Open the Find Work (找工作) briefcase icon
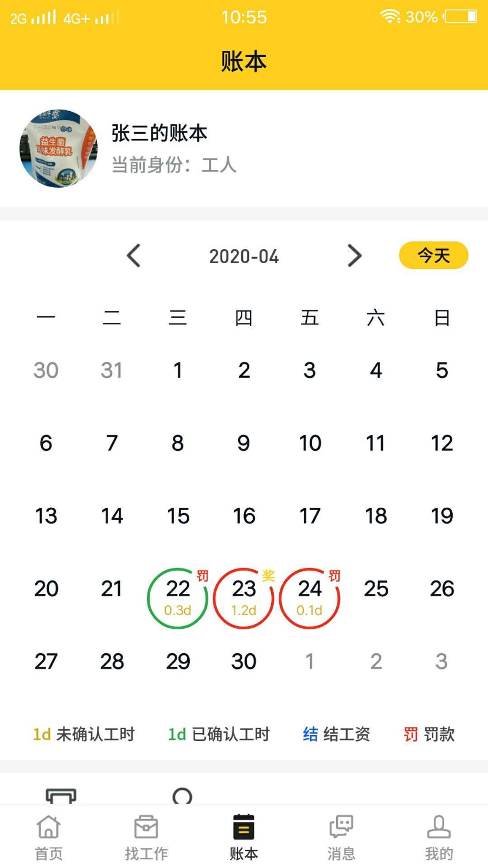This screenshot has width=488, height=868. (146, 828)
